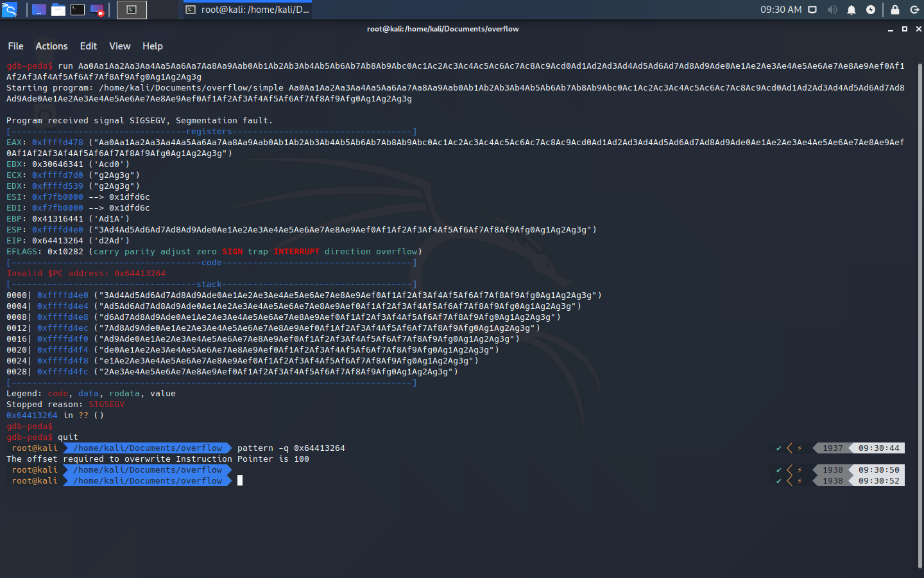
Task: Click the 09:30:50 timestamp in the prompt
Action: click(x=879, y=470)
